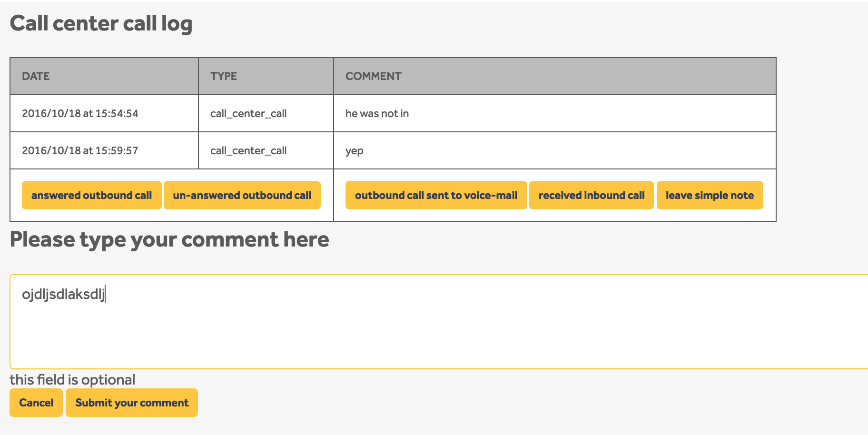Click the 'answered outbound call' button
The height and width of the screenshot is (435, 868).
[91, 195]
